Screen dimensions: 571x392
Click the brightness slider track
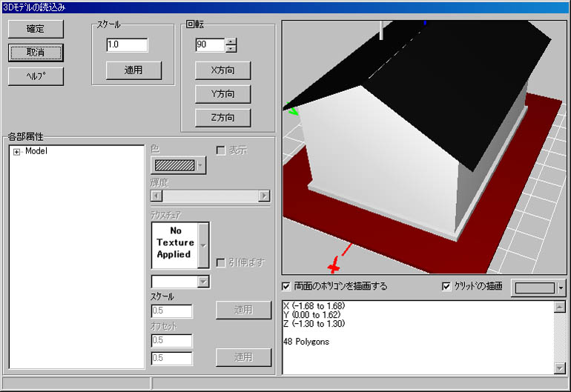210,196
